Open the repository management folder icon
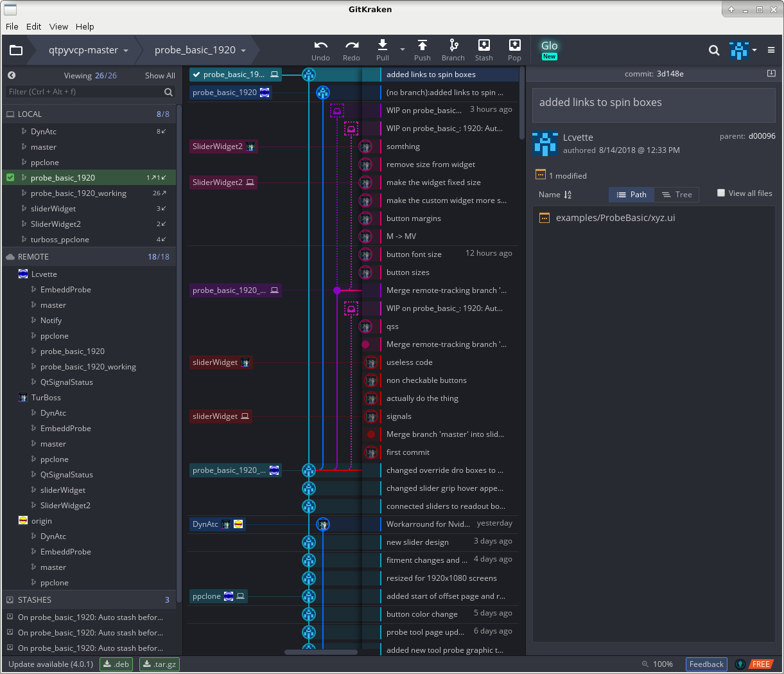The width and height of the screenshot is (784, 674). click(x=16, y=50)
